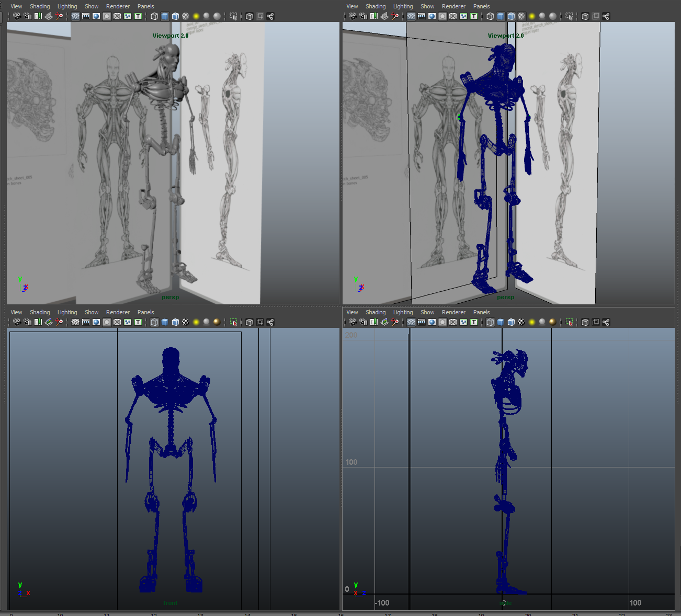Open Panels menu in side view panel
Screen dimensions: 681x616
[482, 312]
